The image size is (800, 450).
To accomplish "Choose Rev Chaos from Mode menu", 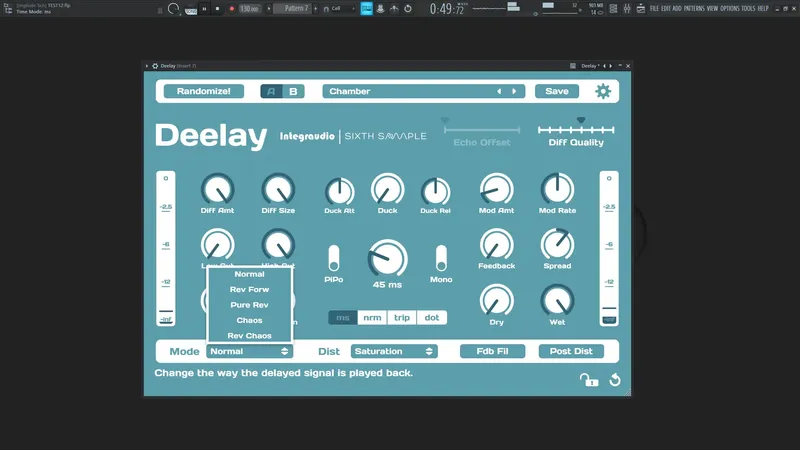I will point(249,336).
